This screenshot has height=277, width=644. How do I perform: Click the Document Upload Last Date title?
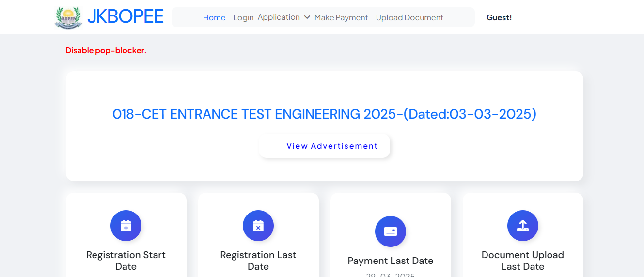[x=523, y=261]
